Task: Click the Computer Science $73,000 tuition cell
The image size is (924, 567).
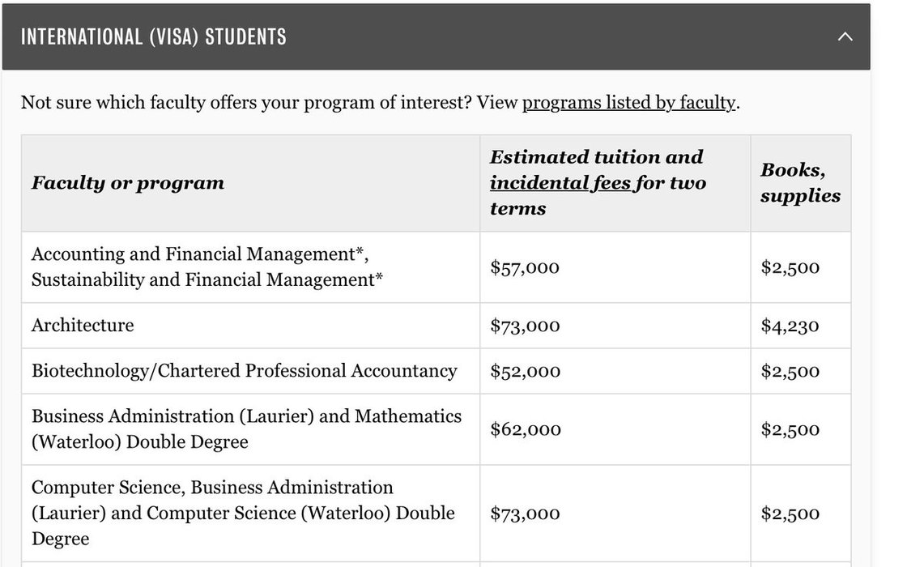Action: (525, 514)
